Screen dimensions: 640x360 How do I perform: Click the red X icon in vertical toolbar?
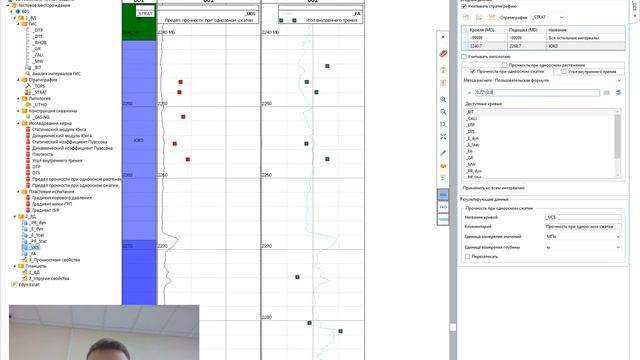pyautogui.click(x=443, y=37)
